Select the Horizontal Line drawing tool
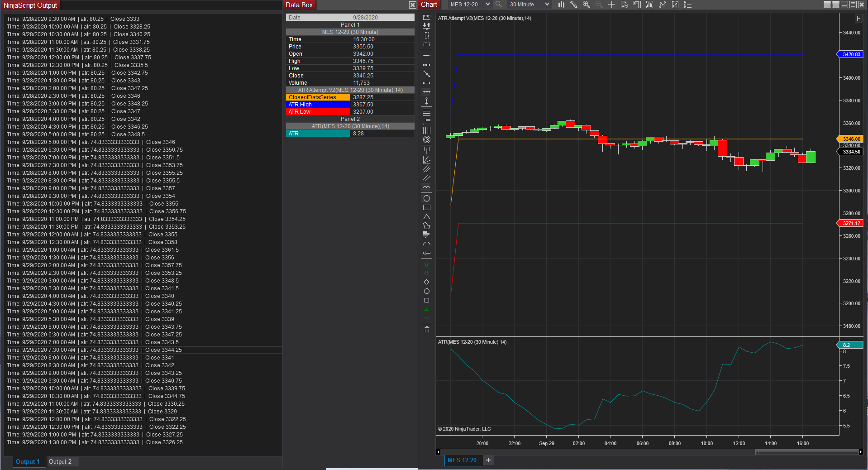Screen dimensions: 868x470 [x=427, y=91]
